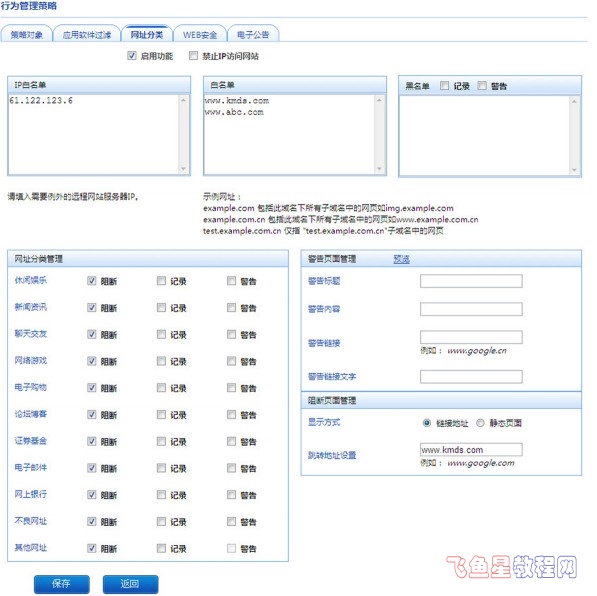This screenshot has height=596, width=597.
Task: Click up arrow of 白名单 scrollbar
Action: [x=379, y=100]
